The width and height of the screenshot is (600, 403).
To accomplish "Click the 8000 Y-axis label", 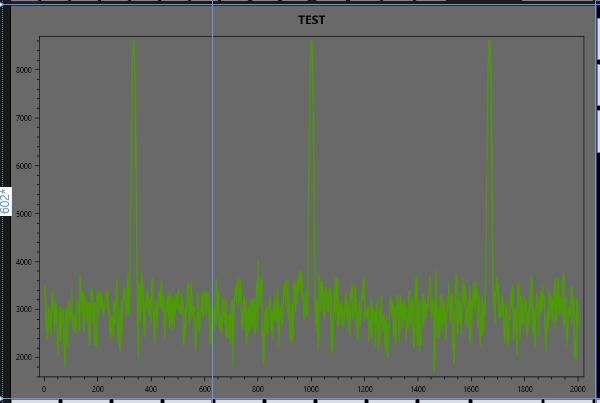I will [24, 70].
